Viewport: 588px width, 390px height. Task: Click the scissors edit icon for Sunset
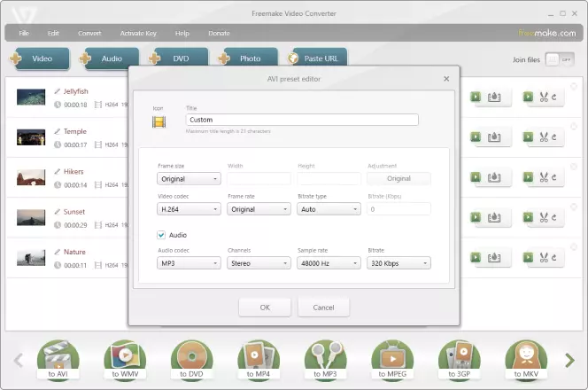(544, 217)
